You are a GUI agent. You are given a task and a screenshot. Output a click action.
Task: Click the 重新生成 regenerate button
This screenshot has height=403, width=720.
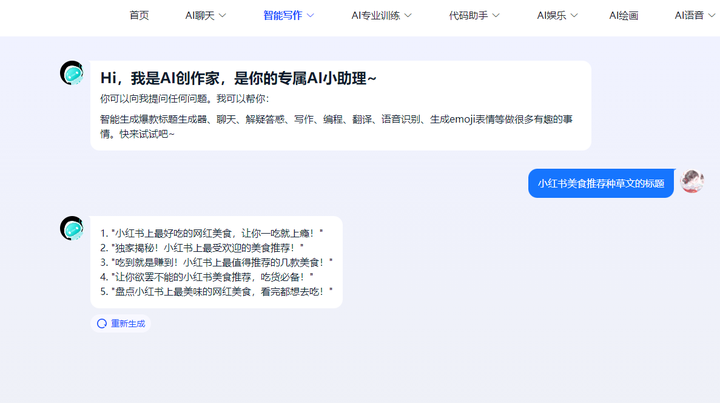click(x=121, y=324)
